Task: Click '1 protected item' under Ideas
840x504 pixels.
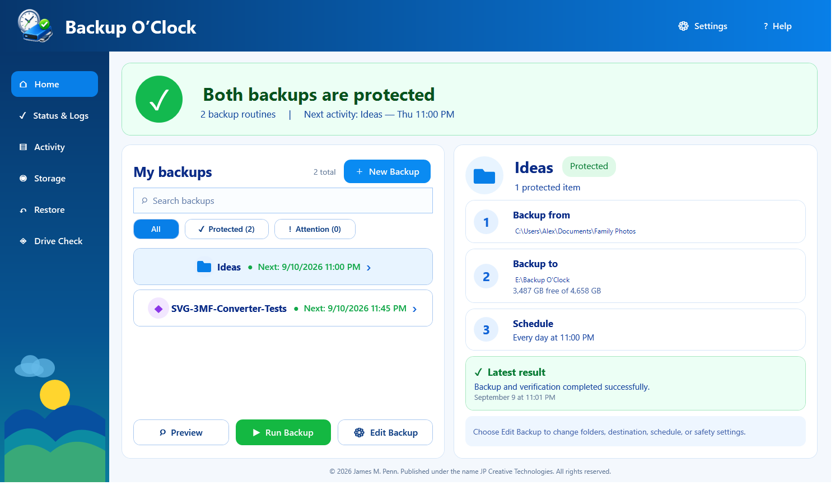Action: (548, 188)
